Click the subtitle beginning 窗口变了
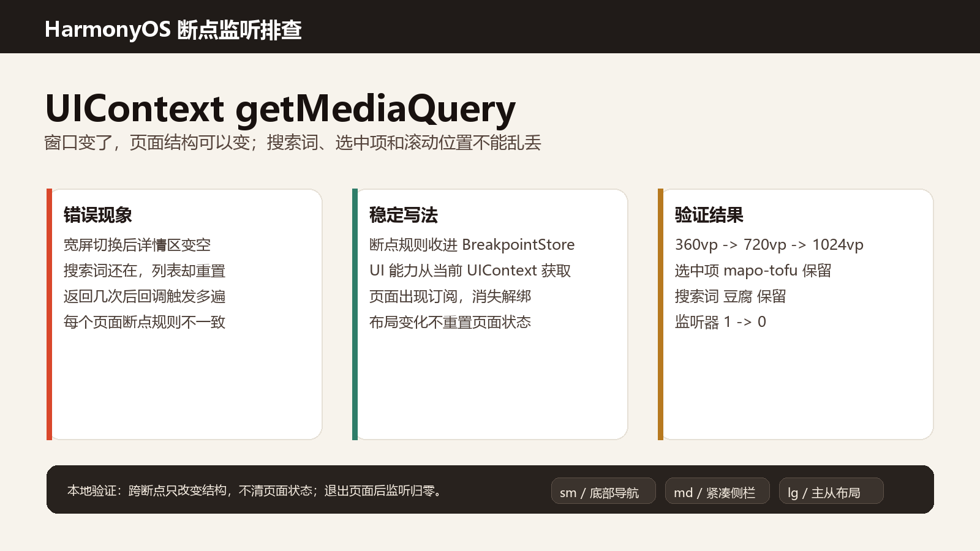 [293, 143]
